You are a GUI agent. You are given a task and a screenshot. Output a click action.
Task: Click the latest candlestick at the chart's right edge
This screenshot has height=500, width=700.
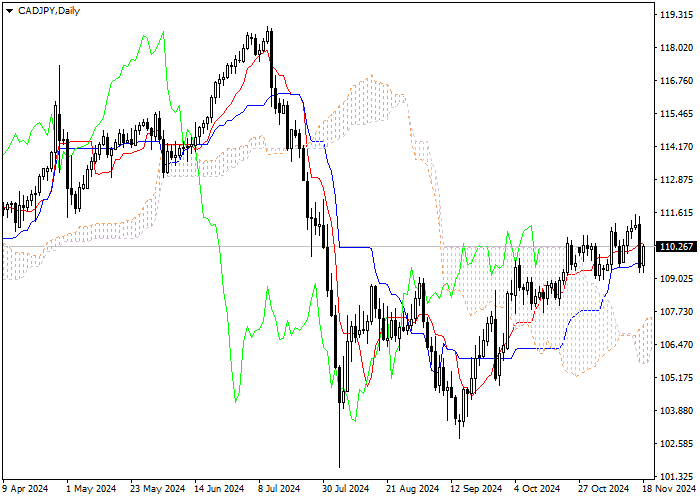[x=643, y=257]
